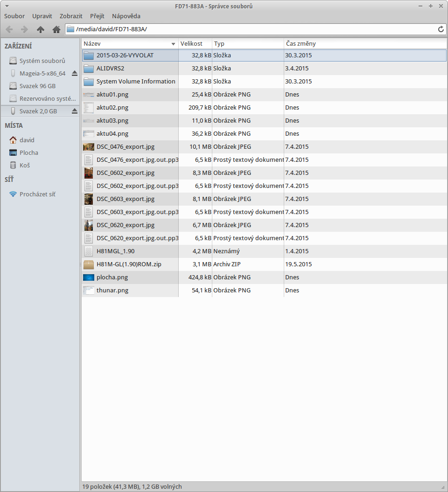The width and height of the screenshot is (448, 492).
Task: Open the Soubor menu
Action: click(x=14, y=16)
